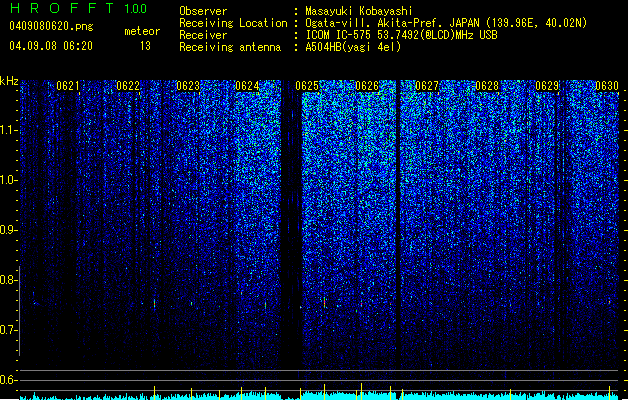
Task: Click the 0621 time marker
Action: 68,86
